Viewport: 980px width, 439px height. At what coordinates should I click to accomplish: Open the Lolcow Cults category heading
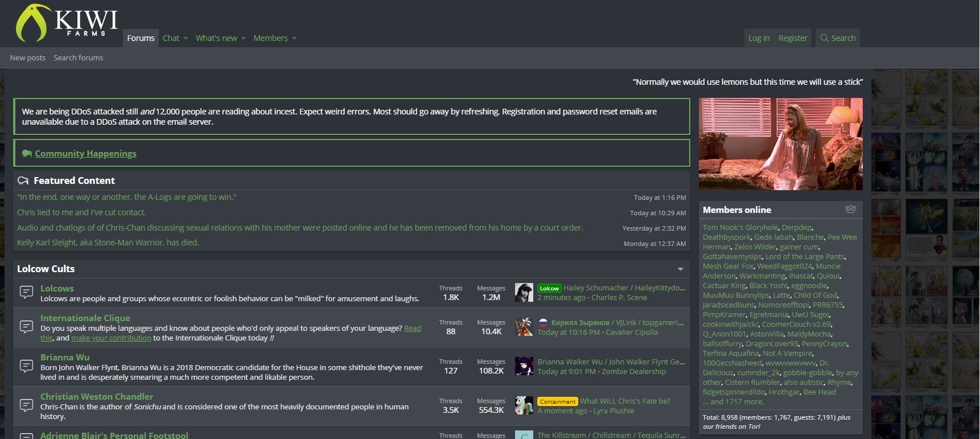point(46,269)
